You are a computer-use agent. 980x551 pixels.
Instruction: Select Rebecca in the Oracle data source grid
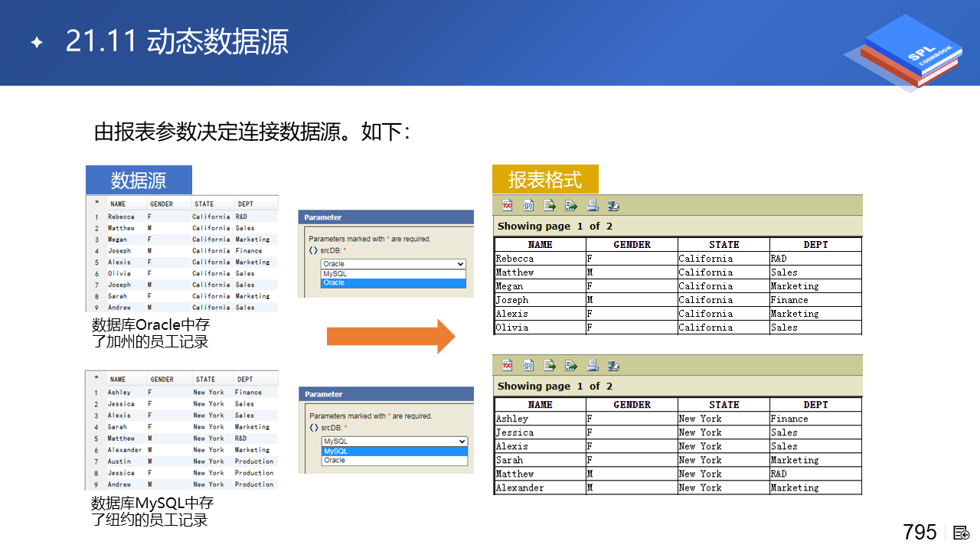[121, 217]
